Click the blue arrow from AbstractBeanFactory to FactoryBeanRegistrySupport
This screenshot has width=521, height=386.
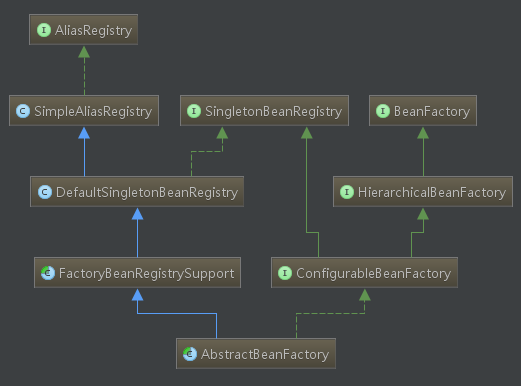(177, 313)
